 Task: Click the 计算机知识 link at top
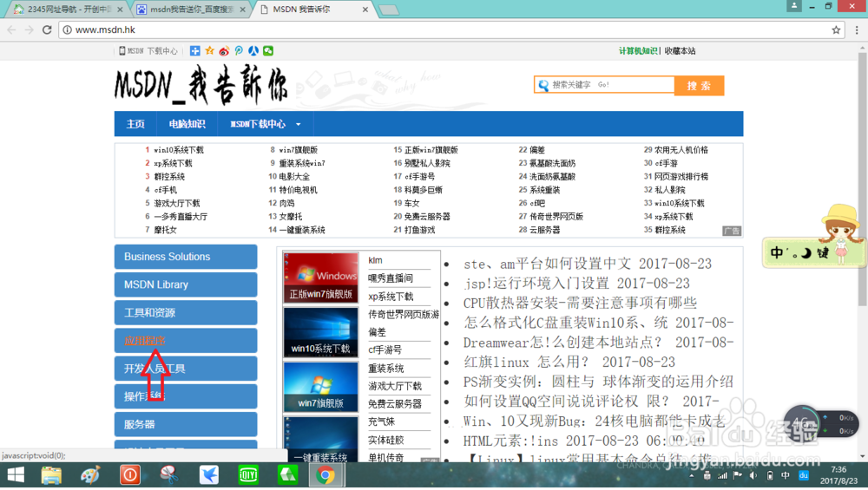(x=638, y=51)
